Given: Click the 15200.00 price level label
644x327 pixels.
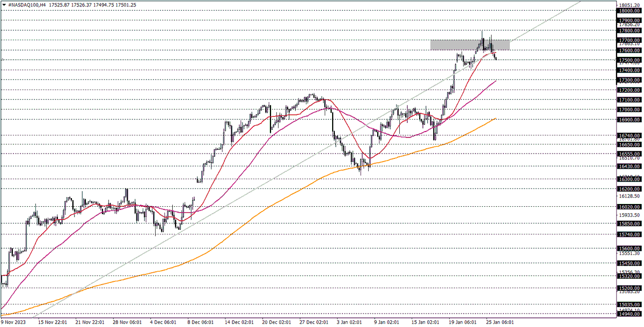Looking at the screenshot, I should point(629,288).
